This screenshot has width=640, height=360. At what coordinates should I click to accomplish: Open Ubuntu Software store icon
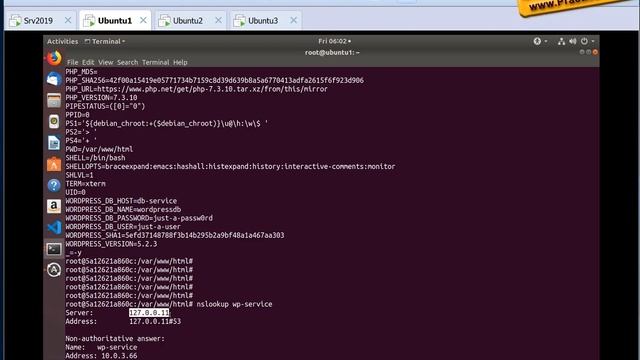[x=54, y=164]
